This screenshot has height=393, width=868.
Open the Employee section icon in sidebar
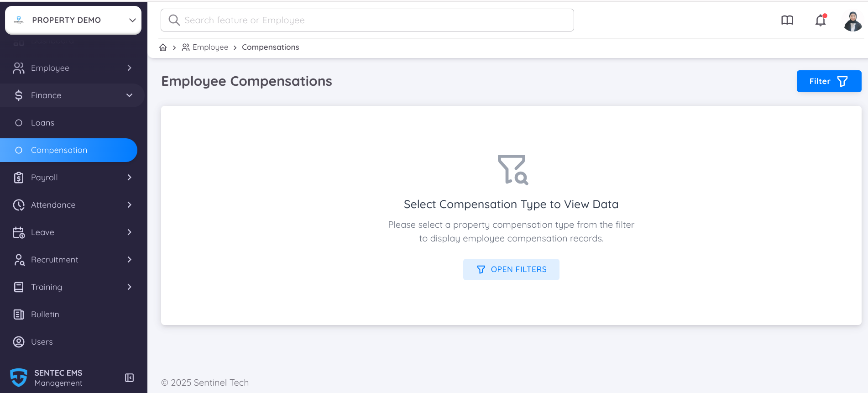(18, 68)
